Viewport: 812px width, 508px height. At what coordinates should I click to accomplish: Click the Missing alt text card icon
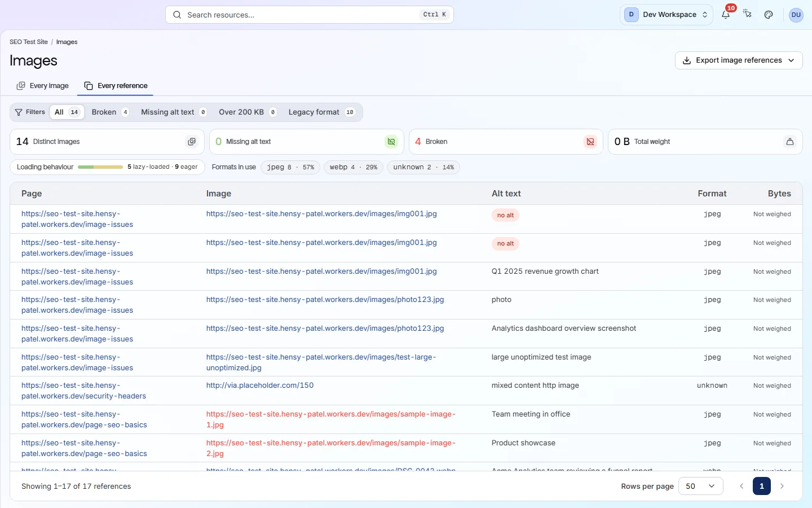(391, 142)
